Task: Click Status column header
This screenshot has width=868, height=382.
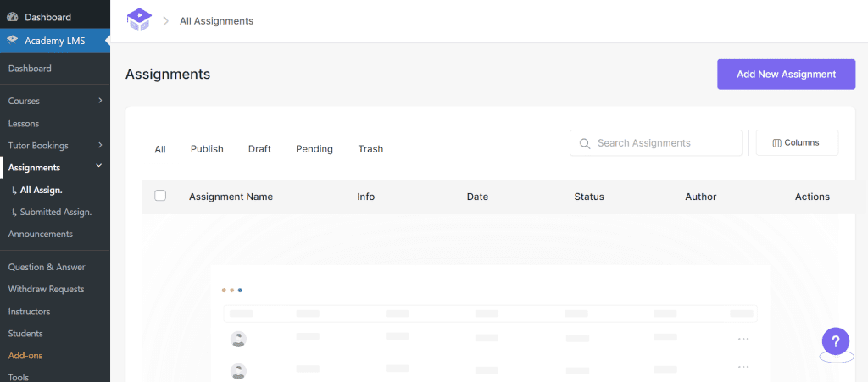Action: [x=589, y=197]
